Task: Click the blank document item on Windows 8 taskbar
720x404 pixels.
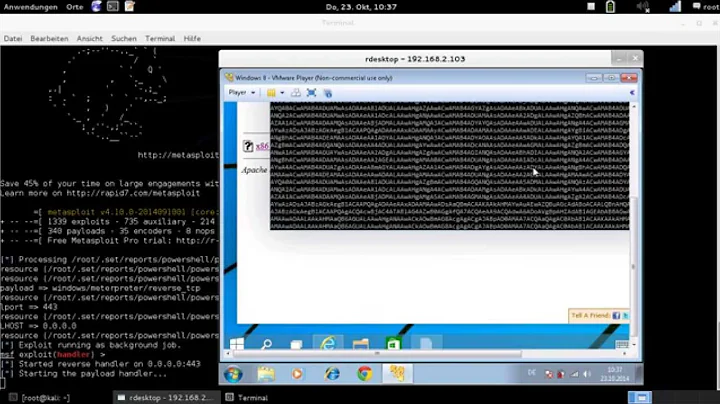Action: [426, 343]
